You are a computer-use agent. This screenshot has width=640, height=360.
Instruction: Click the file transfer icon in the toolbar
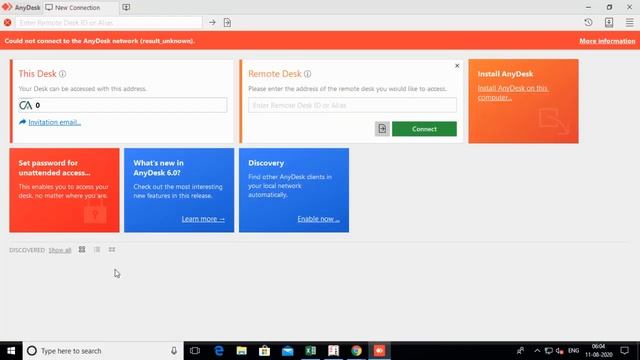(227, 22)
